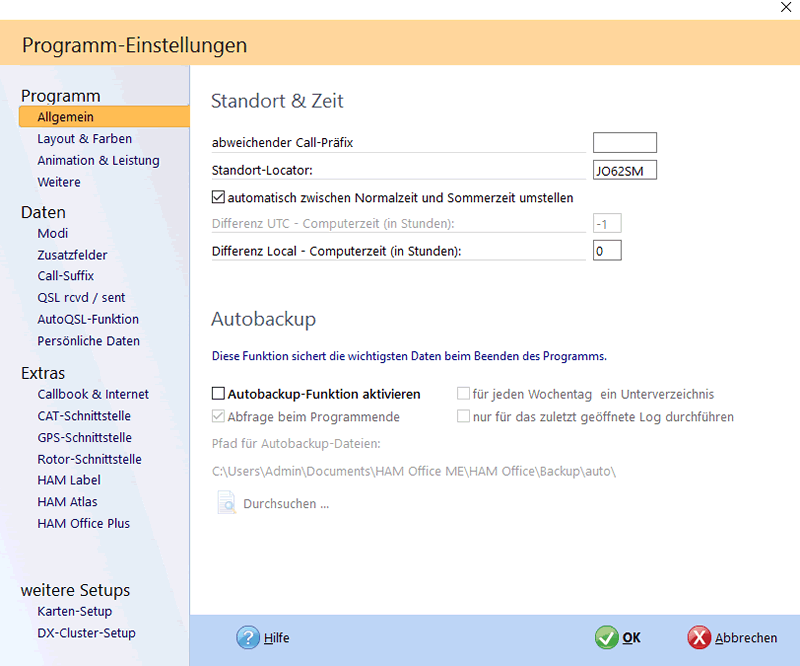Open Modi under Daten
Image resolution: width=800 pixels, height=666 pixels.
point(53,233)
